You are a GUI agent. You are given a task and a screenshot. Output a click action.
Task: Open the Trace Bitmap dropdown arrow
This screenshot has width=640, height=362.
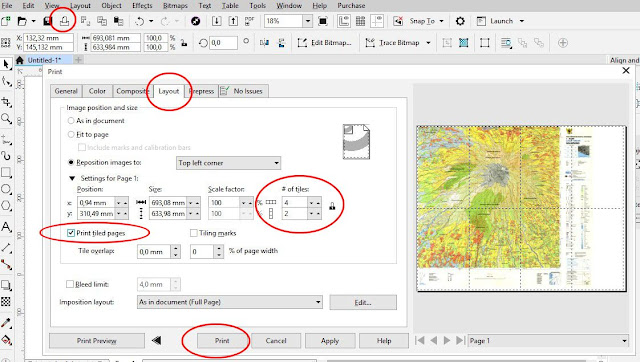coord(428,42)
